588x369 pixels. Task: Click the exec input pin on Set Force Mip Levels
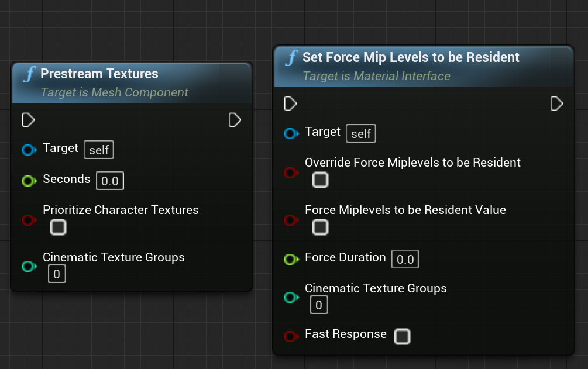pyautogui.click(x=290, y=104)
